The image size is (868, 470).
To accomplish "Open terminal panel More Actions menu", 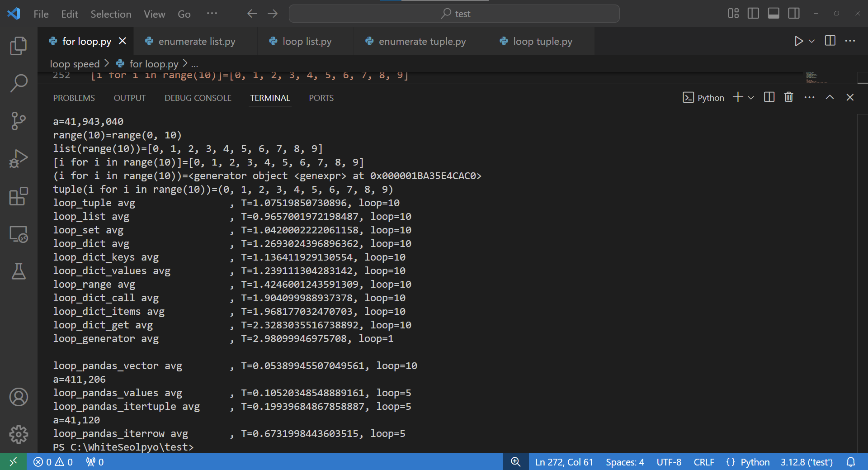I will tap(809, 97).
